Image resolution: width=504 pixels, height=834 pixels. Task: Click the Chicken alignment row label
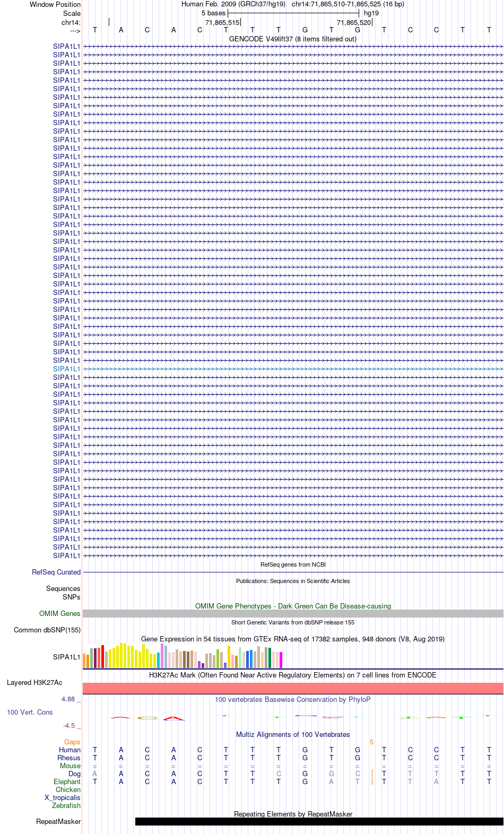[x=68, y=789]
